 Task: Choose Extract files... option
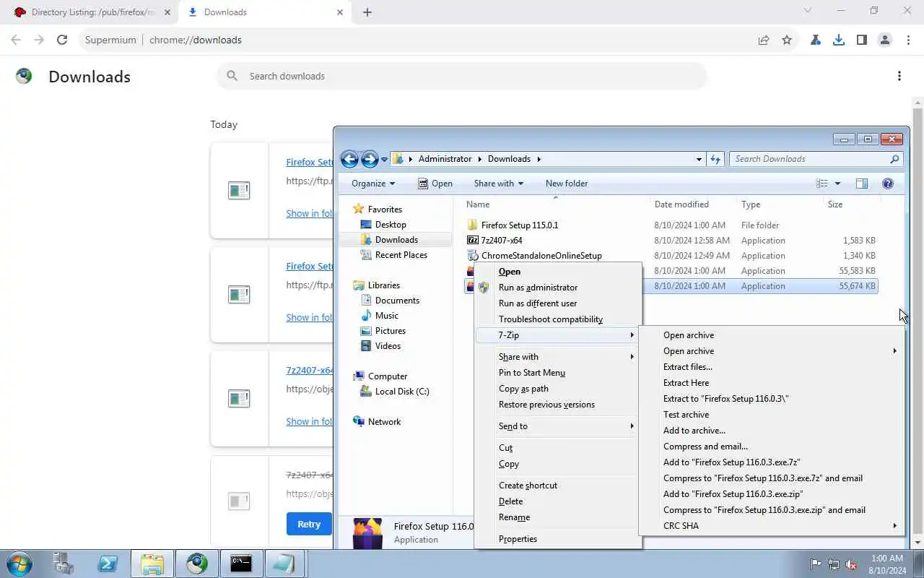coord(772,367)
